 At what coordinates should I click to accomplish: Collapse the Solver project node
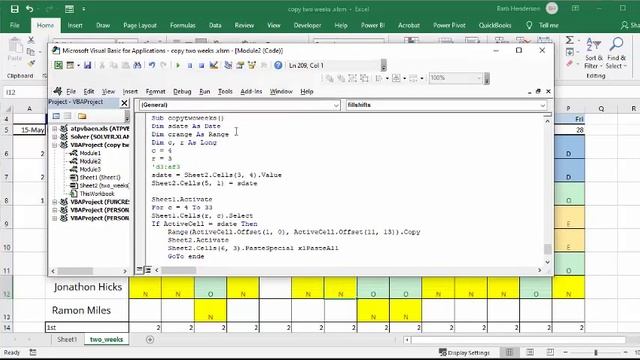point(55,137)
